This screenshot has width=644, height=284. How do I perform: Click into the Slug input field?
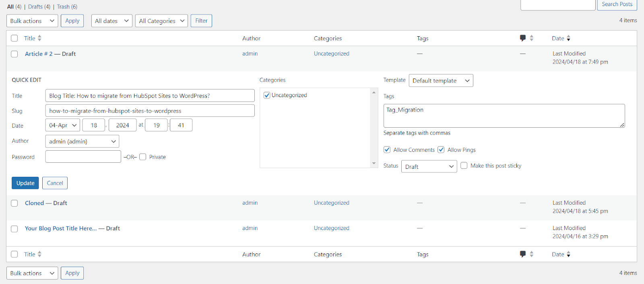click(150, 111)
